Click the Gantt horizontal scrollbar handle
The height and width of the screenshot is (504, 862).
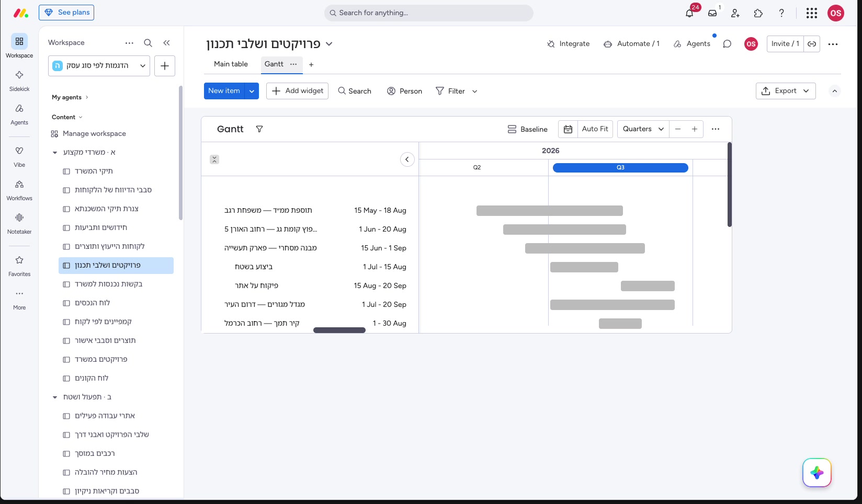pos(339,330)
